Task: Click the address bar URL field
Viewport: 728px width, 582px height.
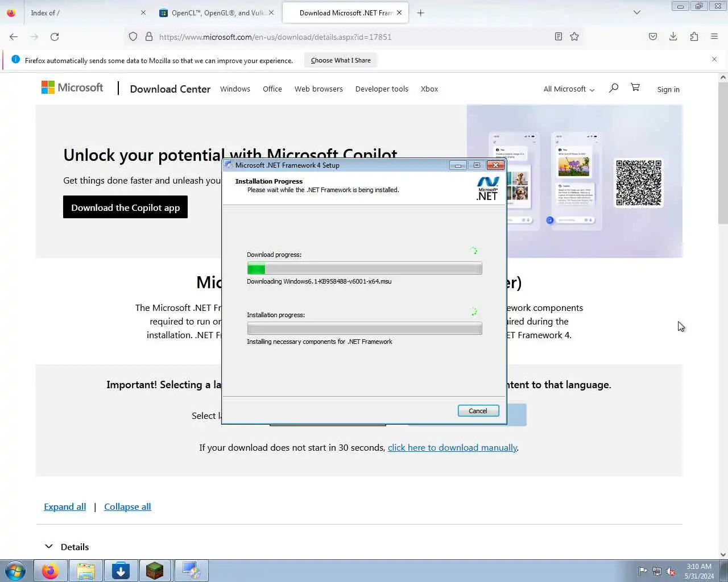Action: click(x=353, y=37)
